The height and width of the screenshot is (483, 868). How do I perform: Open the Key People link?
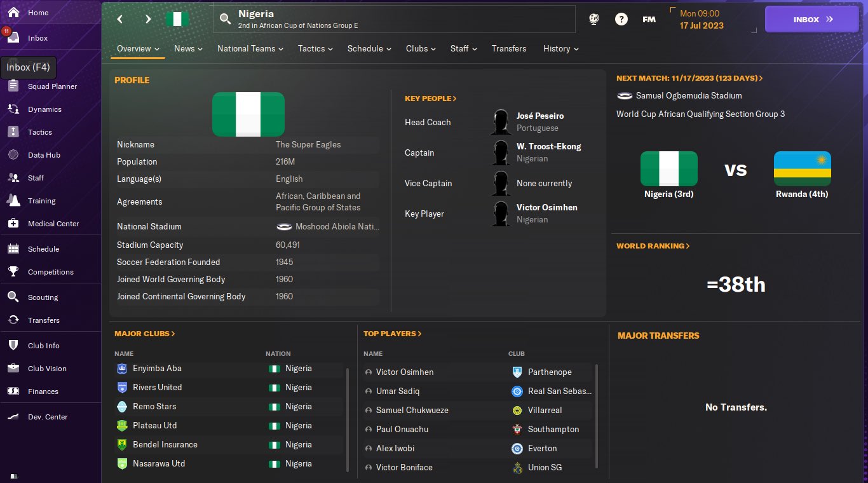click(x=430, y=99)
